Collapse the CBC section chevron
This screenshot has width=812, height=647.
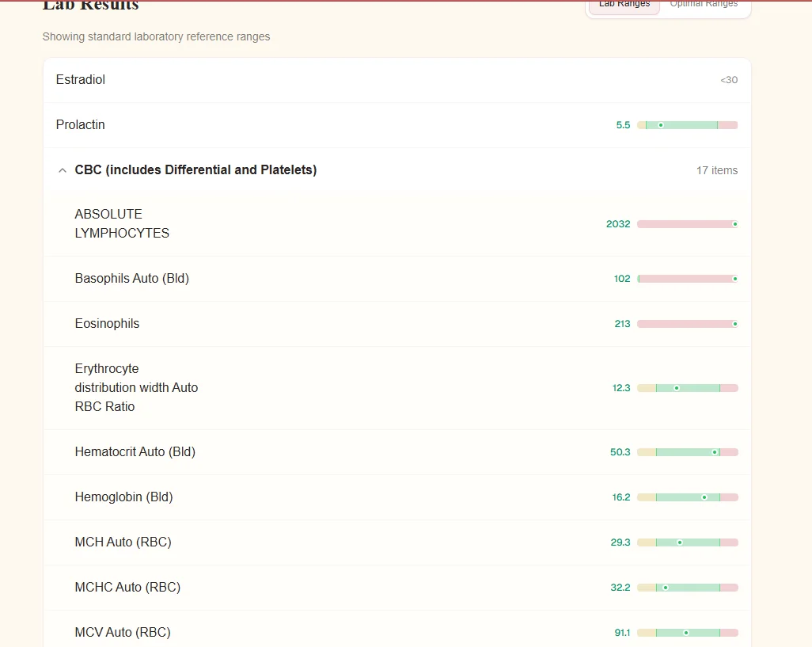point(63,170)
